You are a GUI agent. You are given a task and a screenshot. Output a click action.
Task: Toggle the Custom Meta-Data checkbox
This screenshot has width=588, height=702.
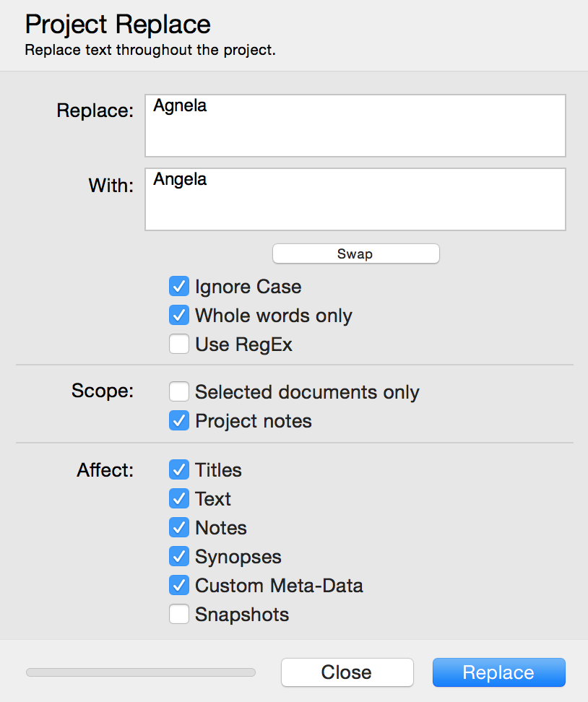pos(178,586)
